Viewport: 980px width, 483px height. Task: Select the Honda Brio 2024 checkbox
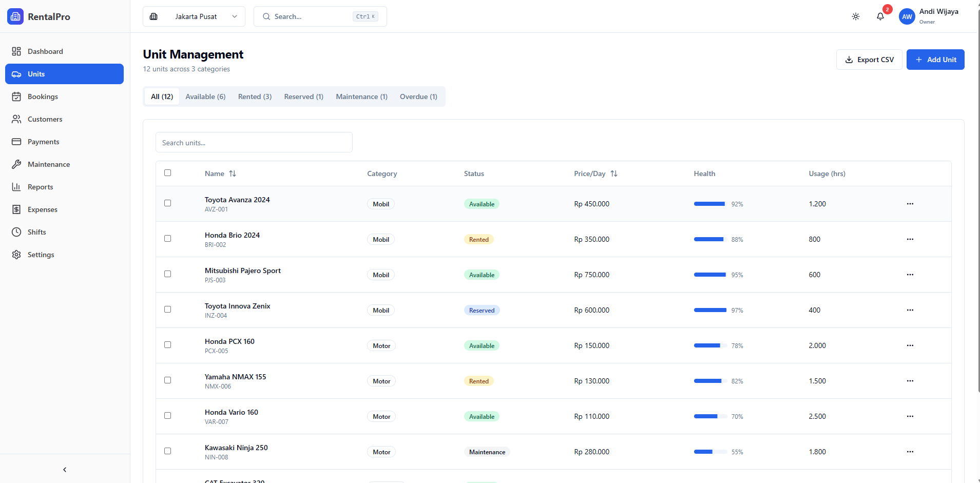click(x=167, y=238)
